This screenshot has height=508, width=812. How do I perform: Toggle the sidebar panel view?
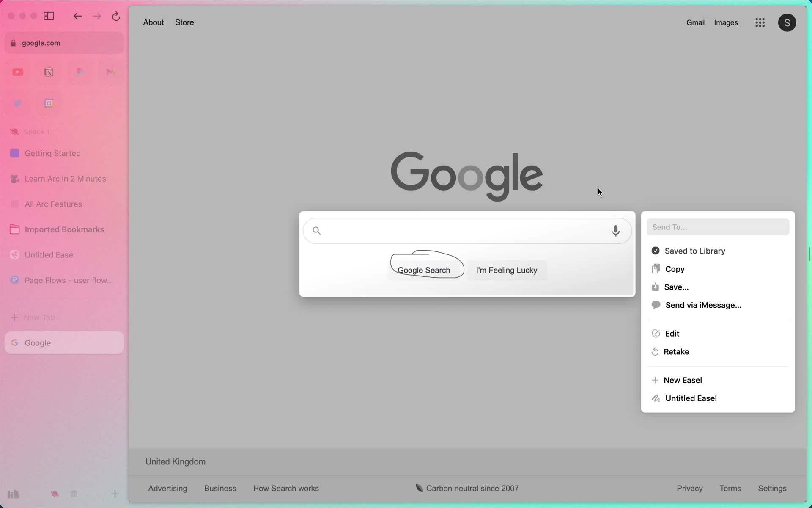pyautogui.click(x=49, y=16)
